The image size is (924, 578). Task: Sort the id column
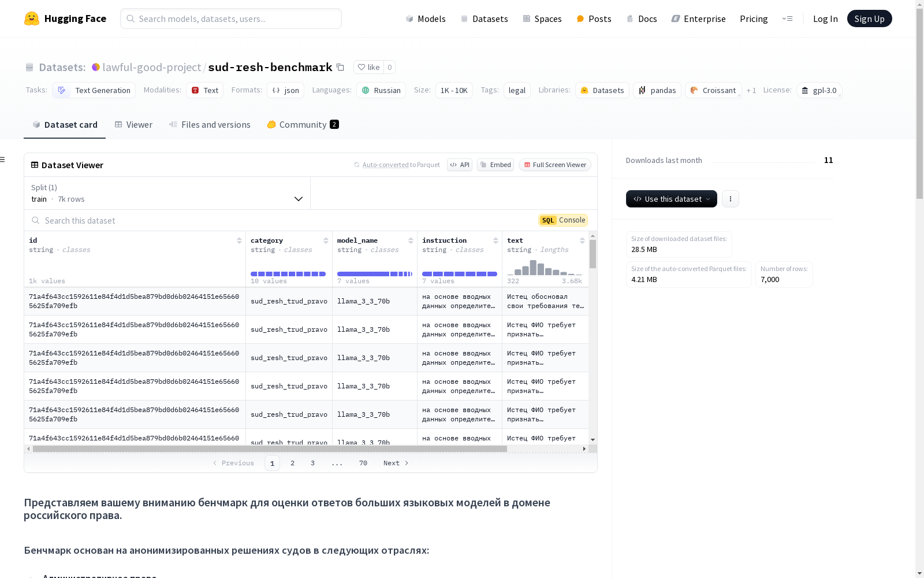239,240
